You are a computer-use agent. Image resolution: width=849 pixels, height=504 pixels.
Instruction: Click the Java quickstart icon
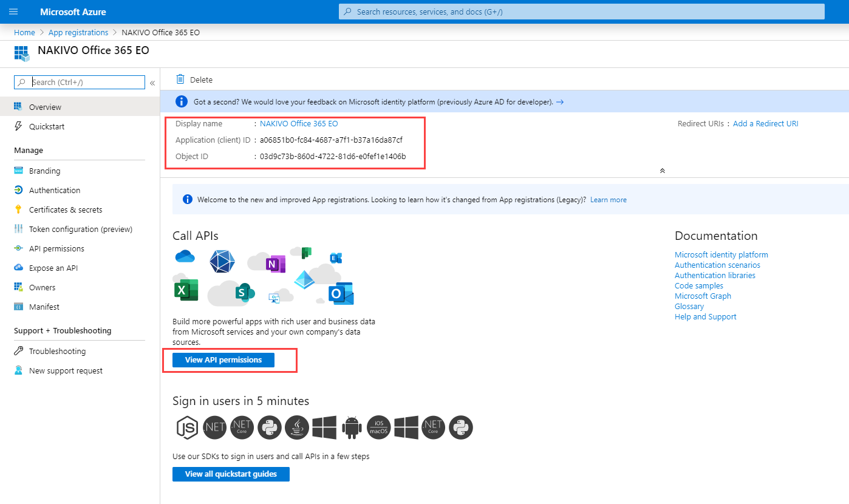297,427
